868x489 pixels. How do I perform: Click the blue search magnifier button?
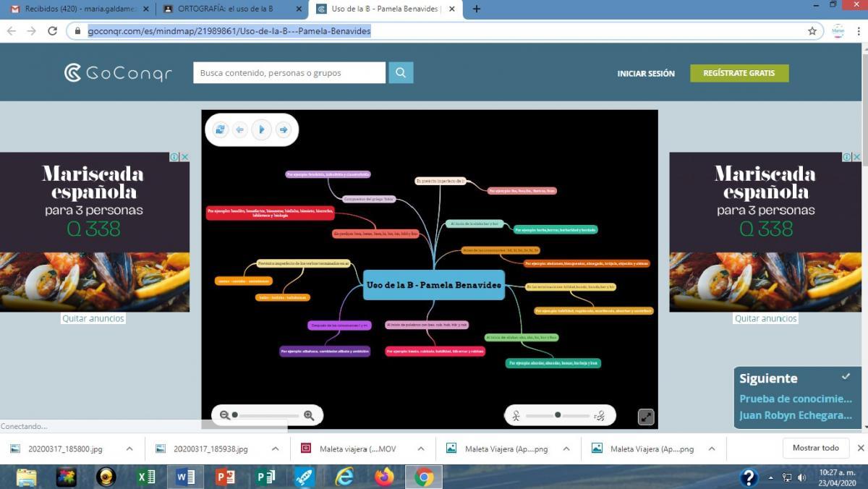coord(401,72)
